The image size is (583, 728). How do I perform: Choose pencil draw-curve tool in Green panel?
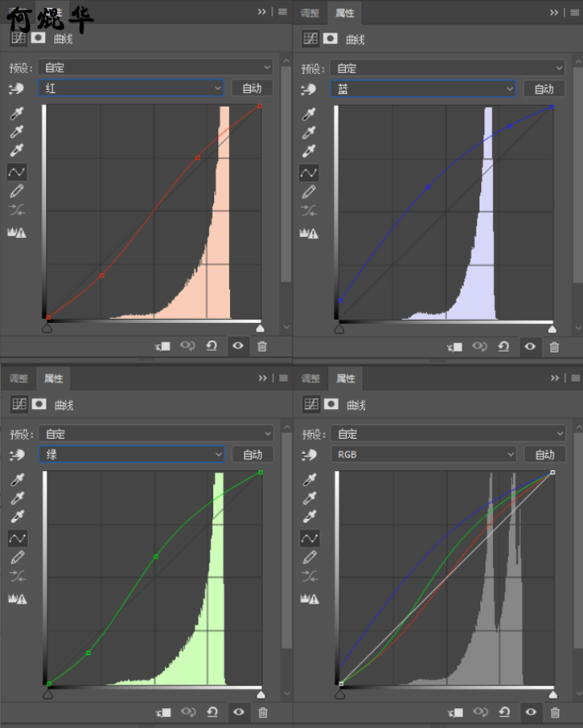(x=16, y=557)
